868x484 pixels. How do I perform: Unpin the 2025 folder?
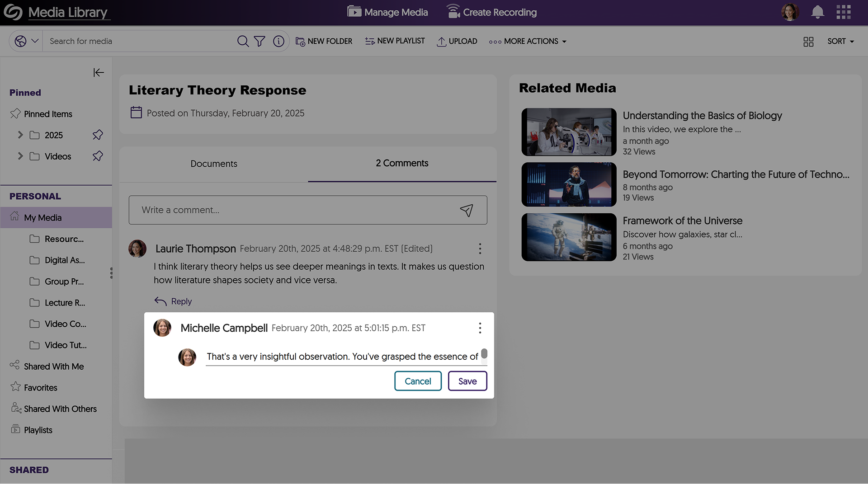(x=98, y=135)
